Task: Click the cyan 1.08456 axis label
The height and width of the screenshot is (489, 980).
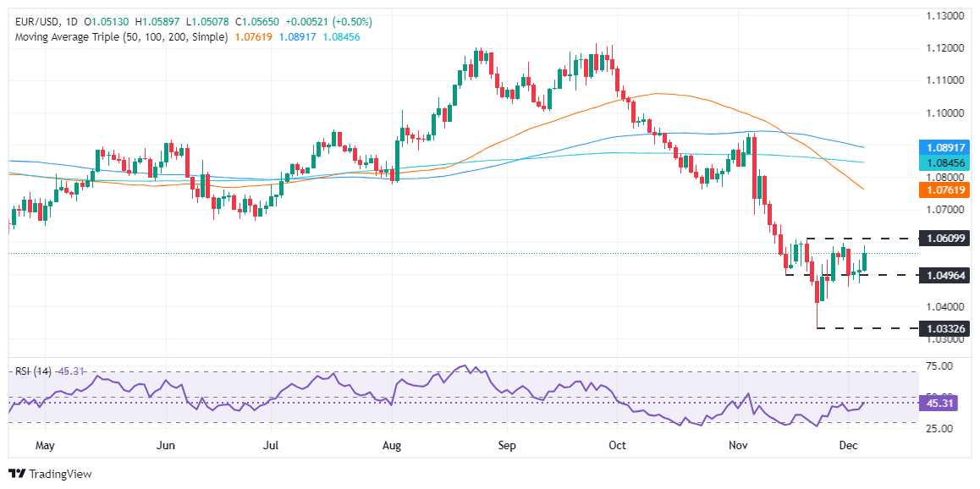Action: click(x=944, y=162)
